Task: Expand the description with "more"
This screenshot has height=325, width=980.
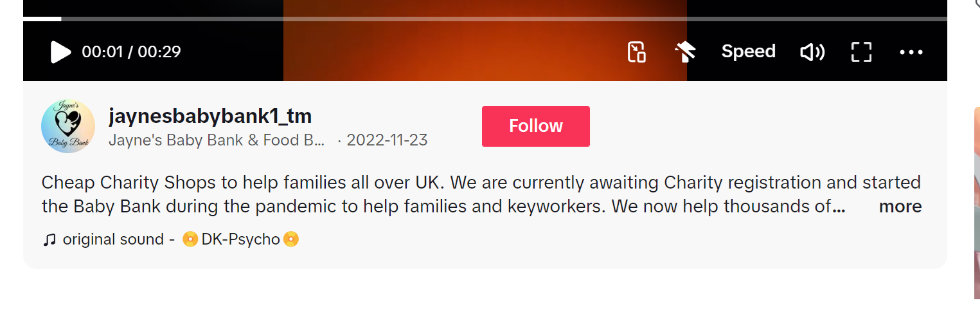Action: (900, 207)
